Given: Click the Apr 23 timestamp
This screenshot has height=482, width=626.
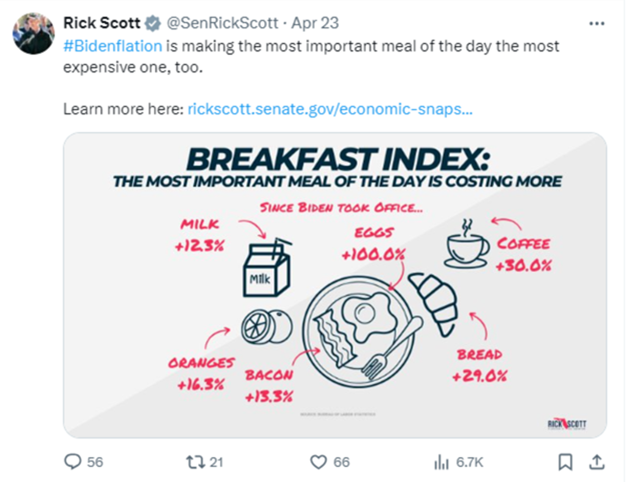Looking at the screenshot, I should tap(315, 23).
